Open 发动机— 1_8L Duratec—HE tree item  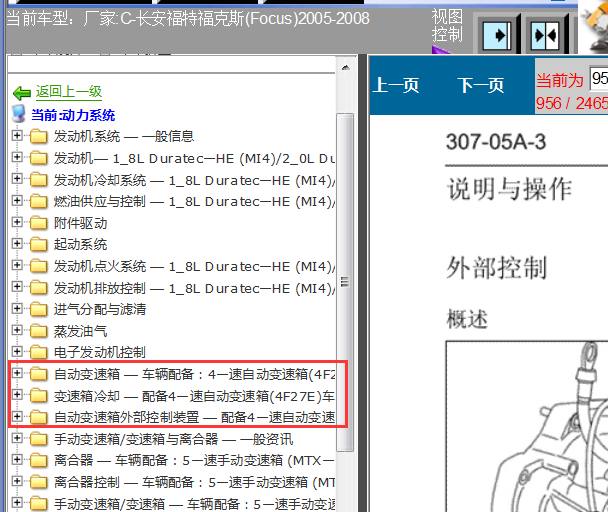[194, 158]
